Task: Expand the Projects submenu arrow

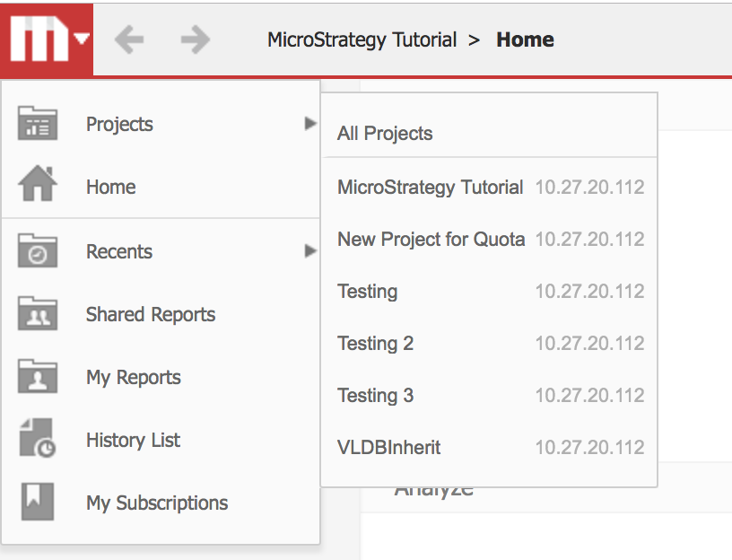Action: (310, 124)
